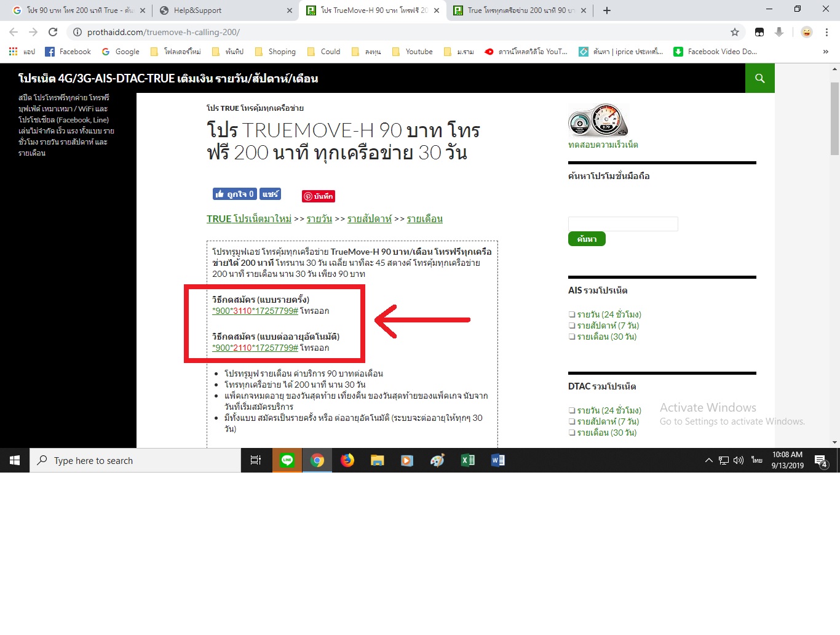This screenshot has width=840, height=635.
Task: Open File Explorer from the taskbar
Action: coord(378,460)
